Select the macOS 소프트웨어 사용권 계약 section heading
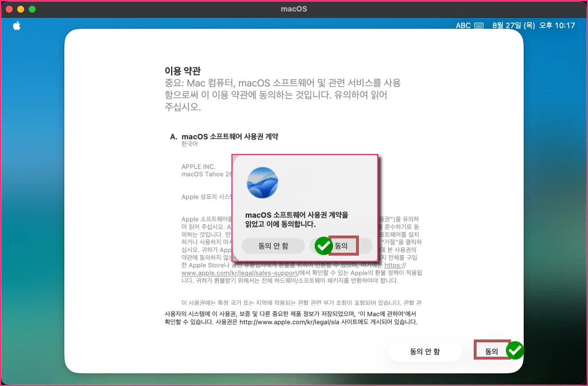 [230, 137]
